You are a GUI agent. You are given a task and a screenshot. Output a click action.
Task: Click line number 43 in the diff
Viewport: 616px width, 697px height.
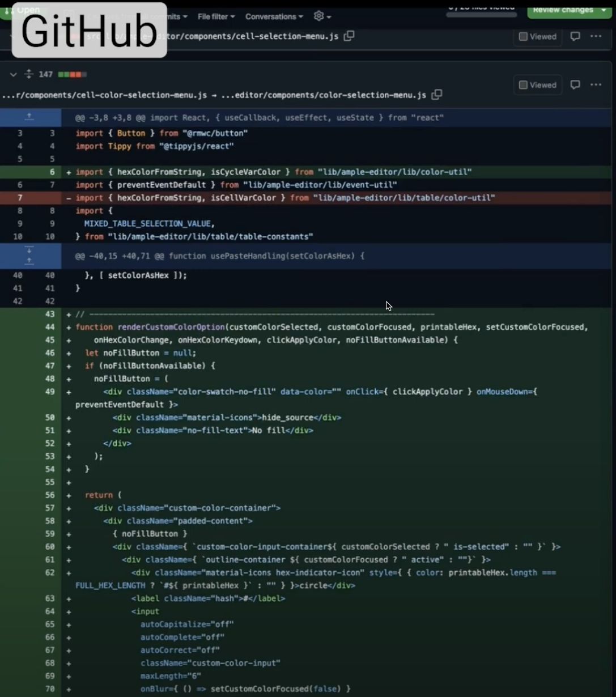point(50,314)
